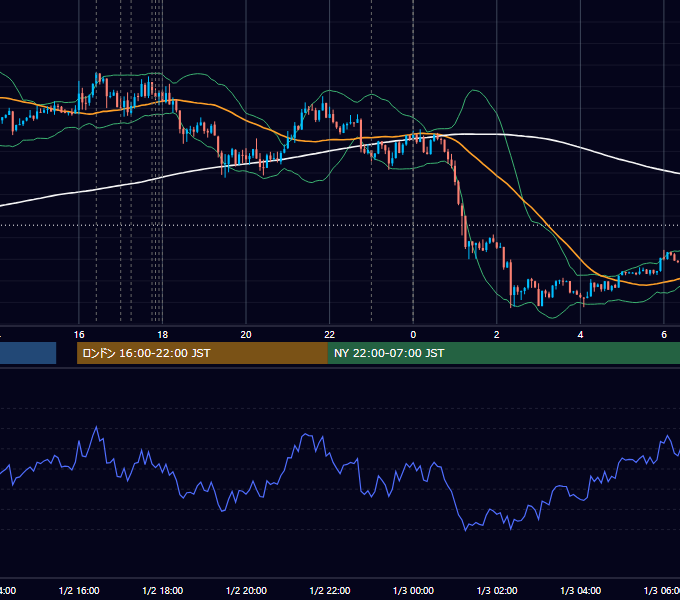Click the '1/2 22:00' label on indicator axis
680x600 pixels.
(330, 591)
